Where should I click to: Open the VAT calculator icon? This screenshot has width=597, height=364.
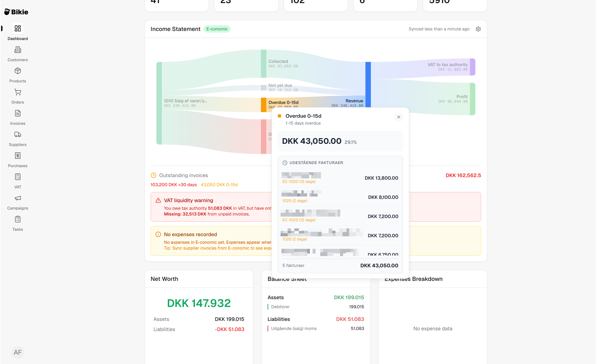pos(18,177)
